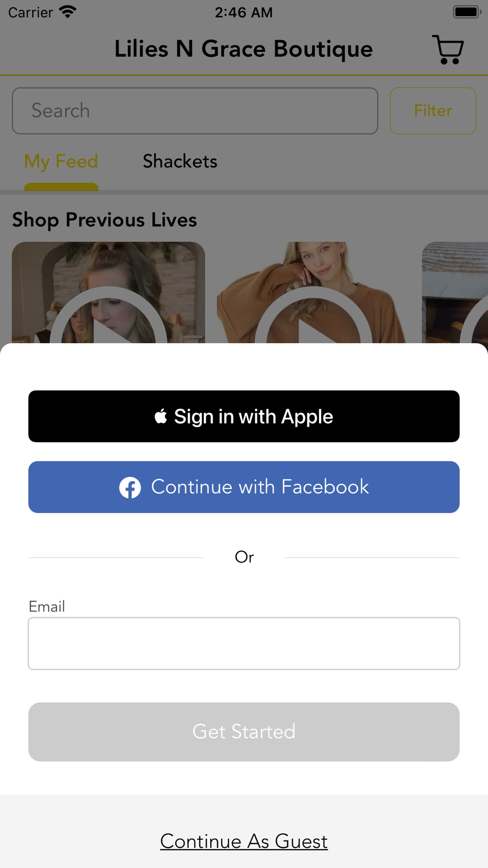This screenshot has height=868, width=488.
Task: Sign in with Apple
Action: [x=244, y=416]
